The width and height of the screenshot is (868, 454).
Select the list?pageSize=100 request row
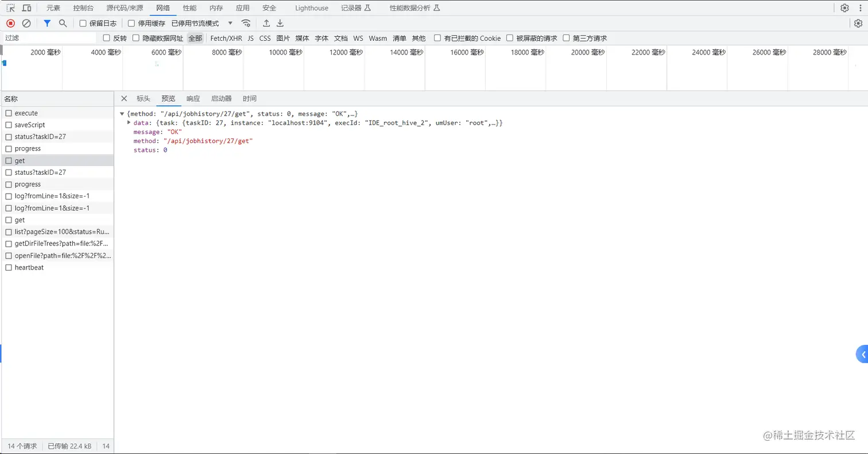tap(57, 232)
